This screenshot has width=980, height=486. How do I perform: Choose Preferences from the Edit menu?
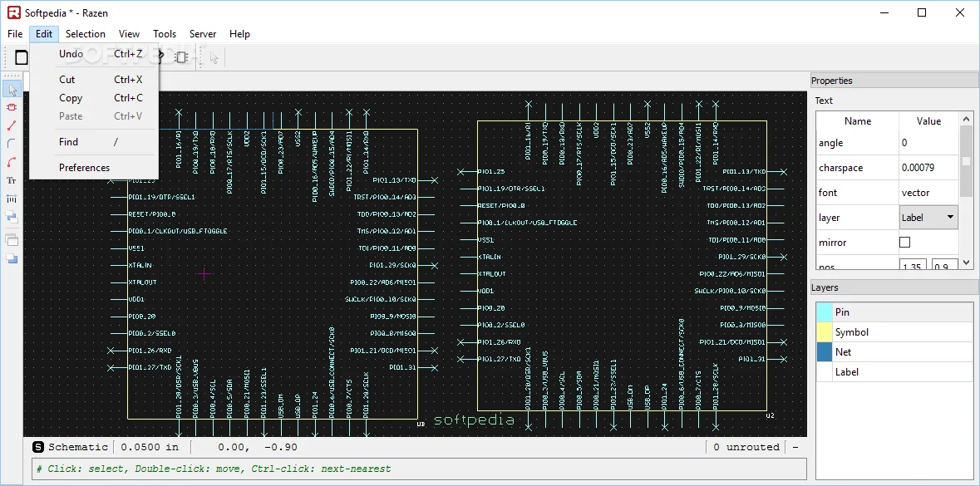point(84,167)
